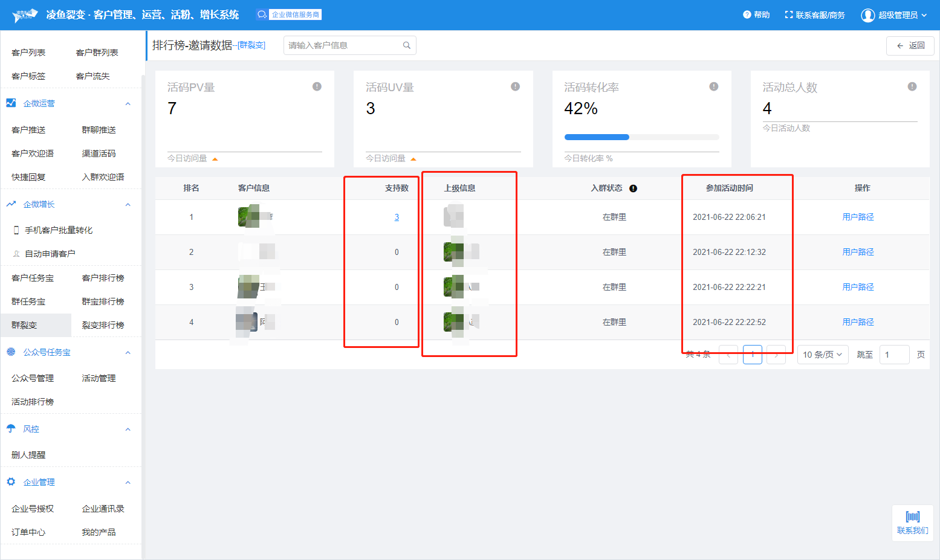Open the 10 条/页 page size dropdown

point(822,355)
